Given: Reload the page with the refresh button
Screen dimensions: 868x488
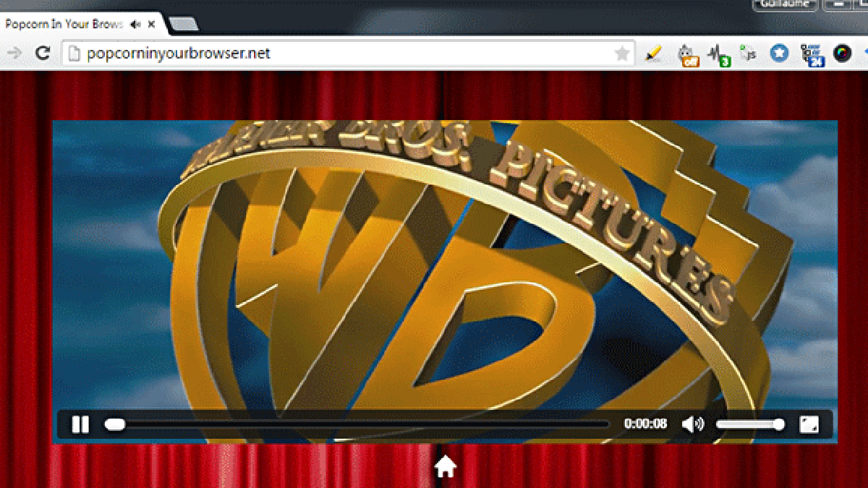Looking at the screenshot, I should click(x=43, y=53).
